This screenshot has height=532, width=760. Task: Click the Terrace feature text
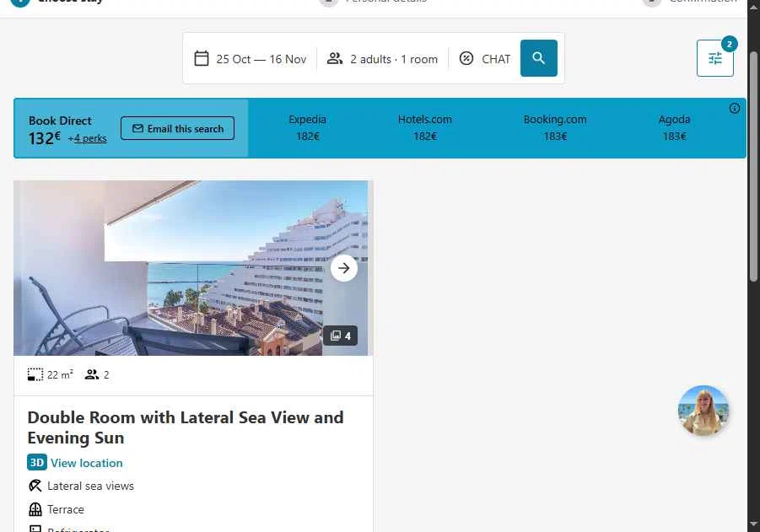coord(66,510)
